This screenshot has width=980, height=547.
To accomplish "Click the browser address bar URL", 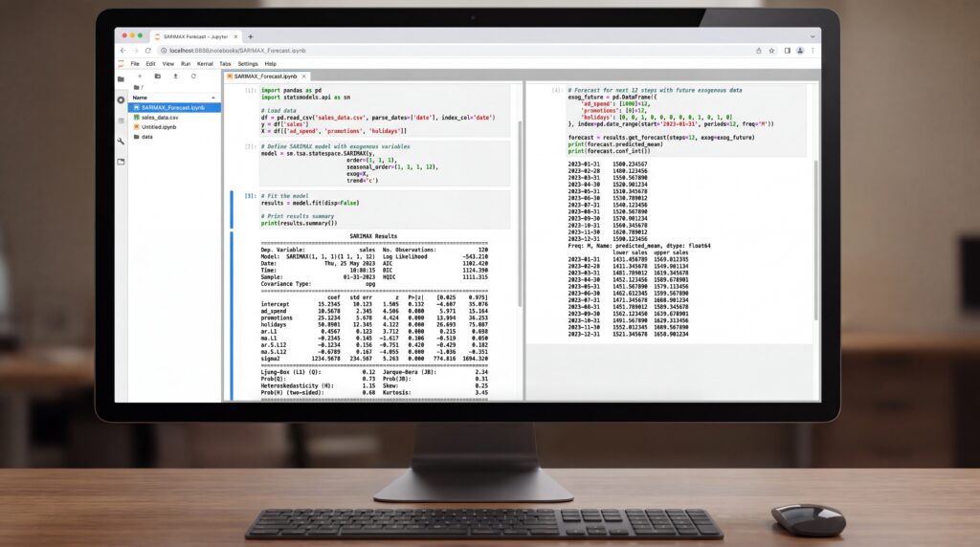I will 237,51.
